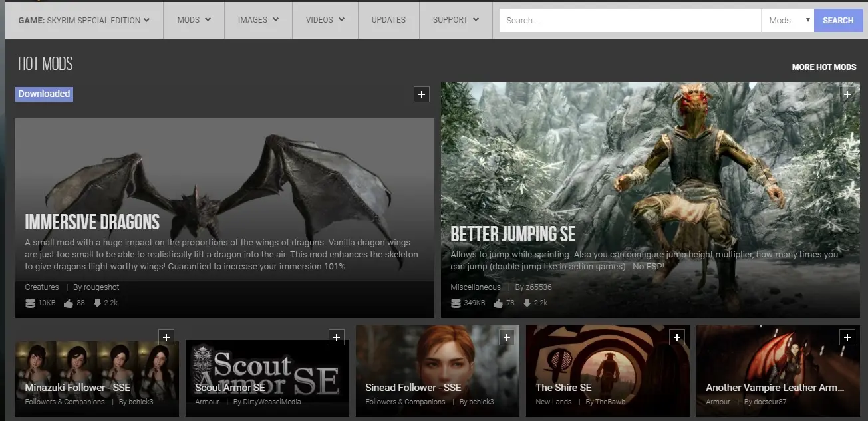Open the Scout Armor SE mod title
Image resolution: width=868 pixels, height=421 pixels.
[230, 387]
